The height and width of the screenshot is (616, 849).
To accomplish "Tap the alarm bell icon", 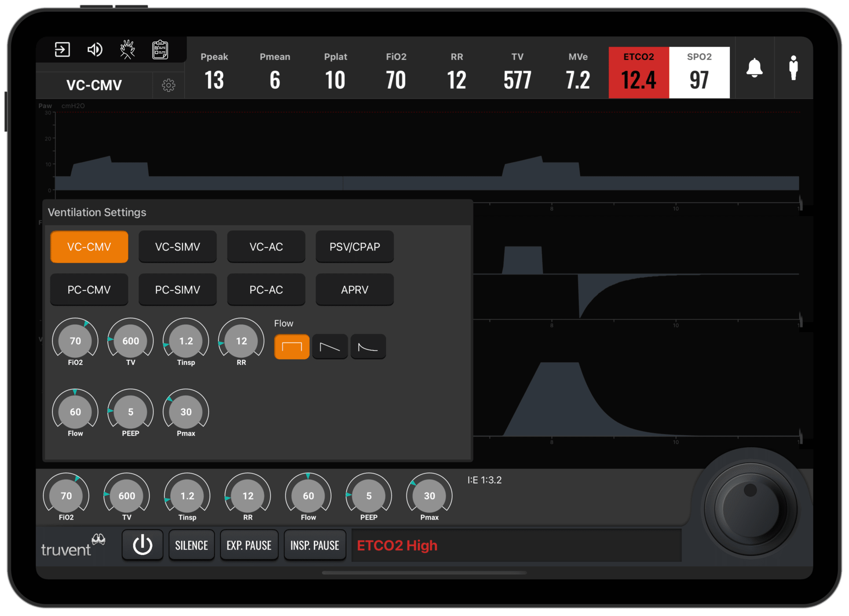I will pyautogui.click(x=754, y=68).
